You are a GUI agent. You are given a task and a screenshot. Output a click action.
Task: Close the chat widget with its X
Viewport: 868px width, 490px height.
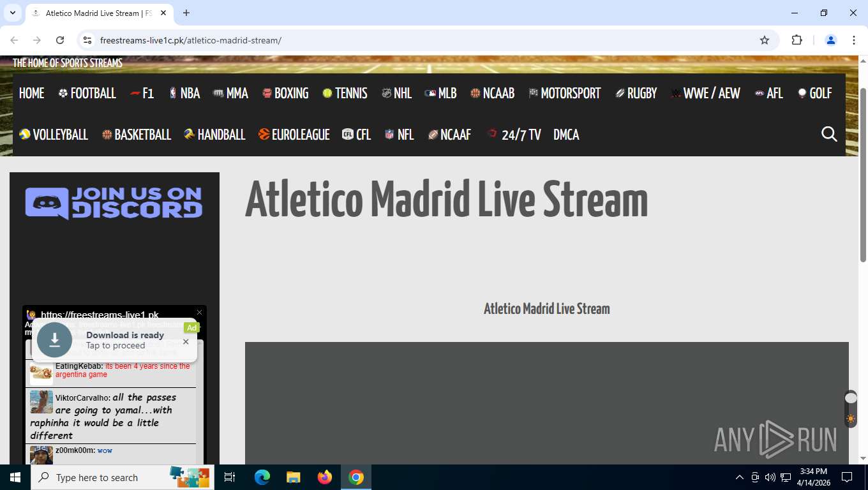pos(199,313)
